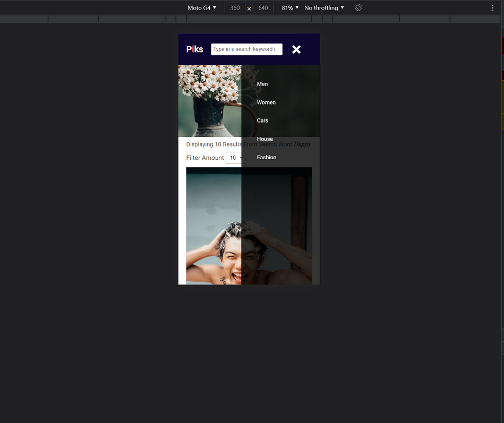Open the Men category link

262,84
